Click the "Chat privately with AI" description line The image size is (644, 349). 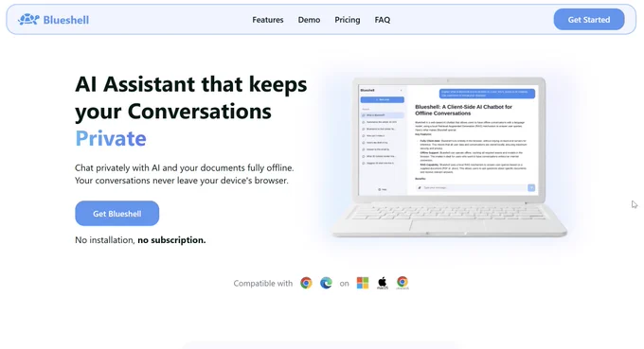(x=185, y=167)
